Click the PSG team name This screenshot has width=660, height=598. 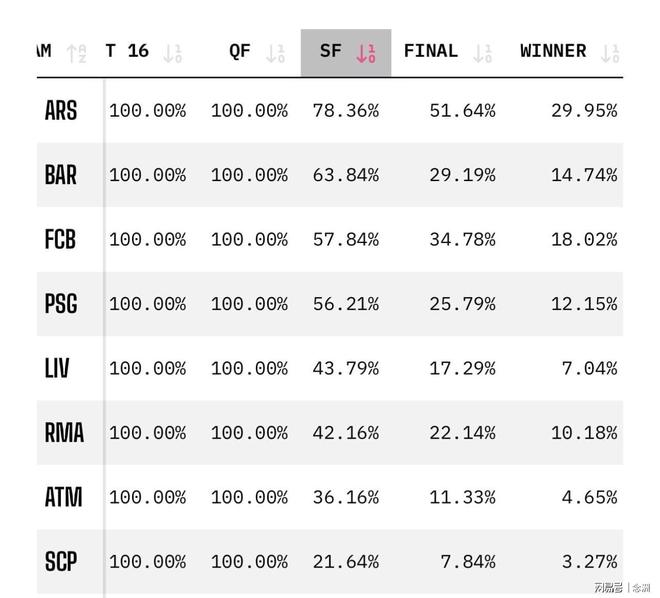click(x=61, y=304)
